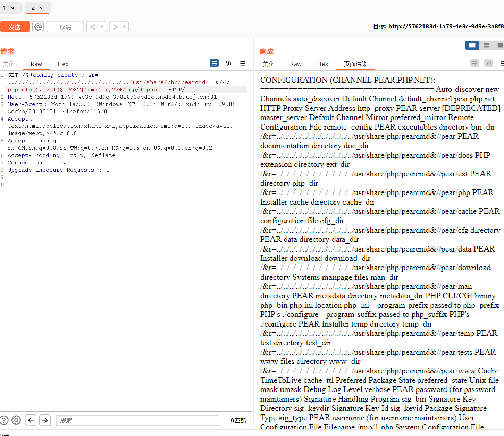Click the User-Agent header name
Screen dimensions: 504x436
click(25, 104)
